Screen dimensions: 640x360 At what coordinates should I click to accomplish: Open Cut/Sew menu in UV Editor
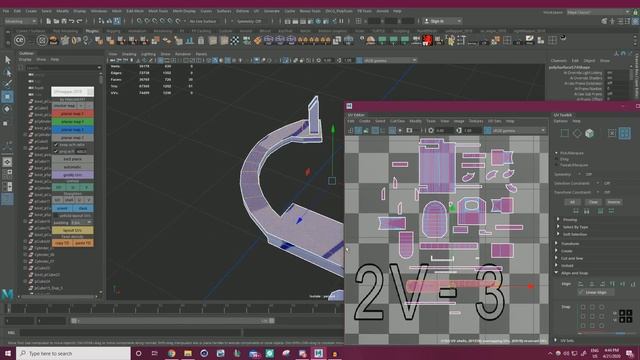(397, 121)
